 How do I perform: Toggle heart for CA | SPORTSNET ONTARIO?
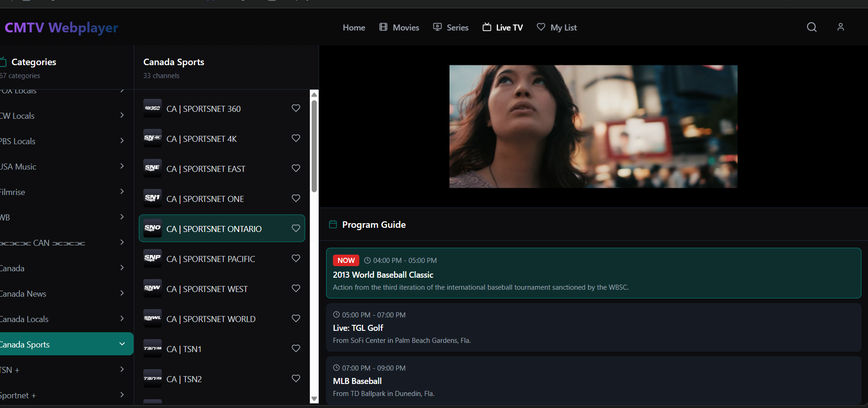click(296, 228)
